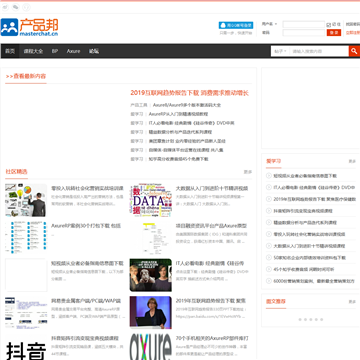Click the orange search magnifier button

(x=354, y=51)
